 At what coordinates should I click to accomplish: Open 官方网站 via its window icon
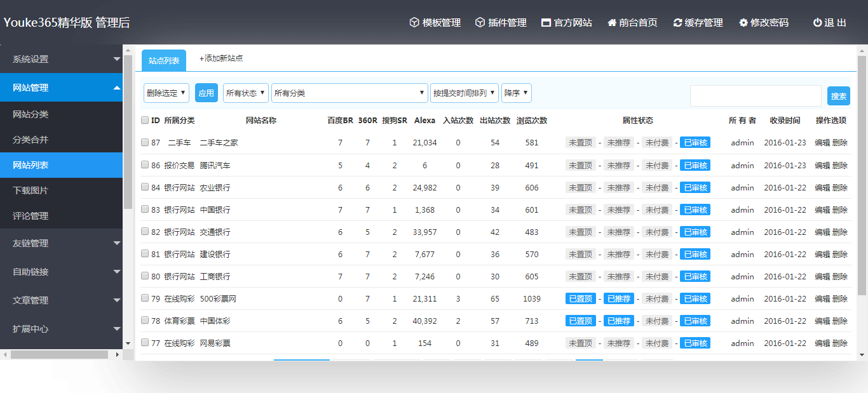point(546,23)
